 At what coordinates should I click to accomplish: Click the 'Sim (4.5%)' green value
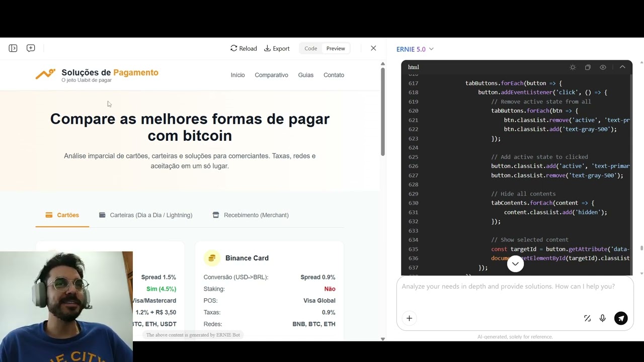click(161, 289)
